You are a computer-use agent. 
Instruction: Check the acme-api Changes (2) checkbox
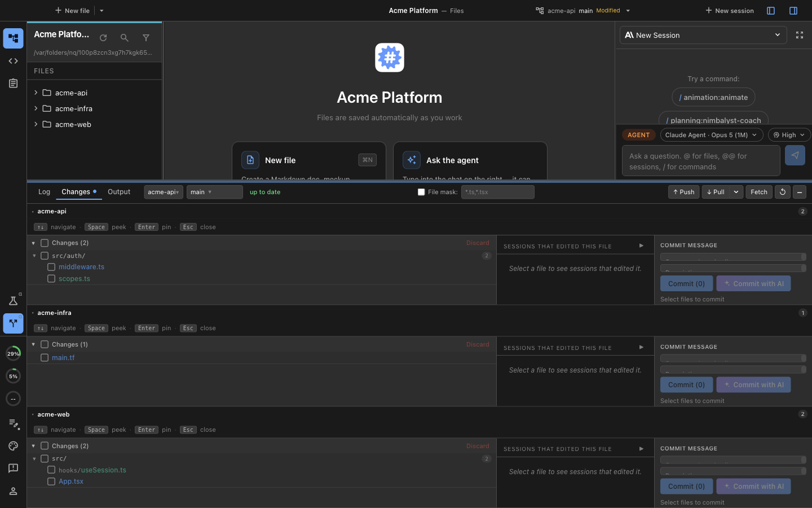coord(45,243)
